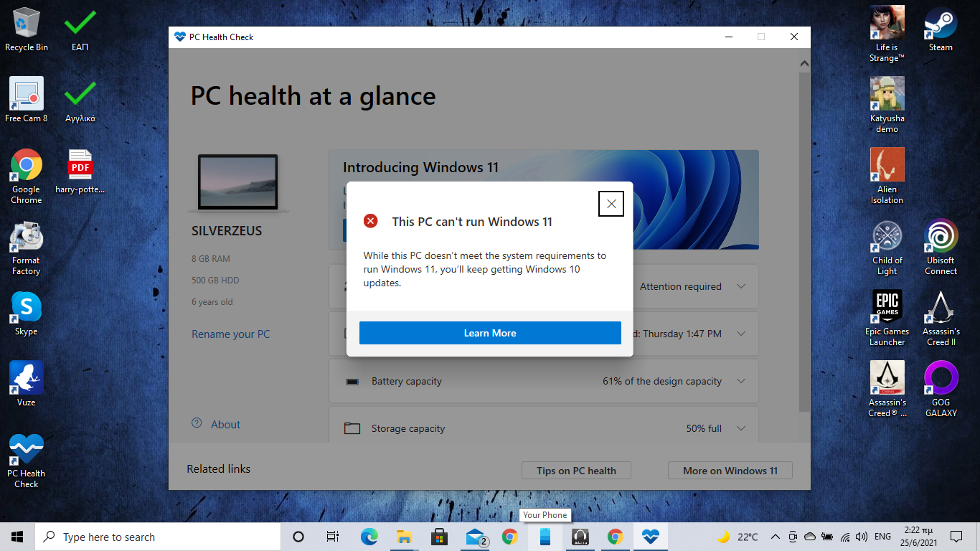Open Mail app in the taskbar
The image size is (980, 551).
point(475,537)
